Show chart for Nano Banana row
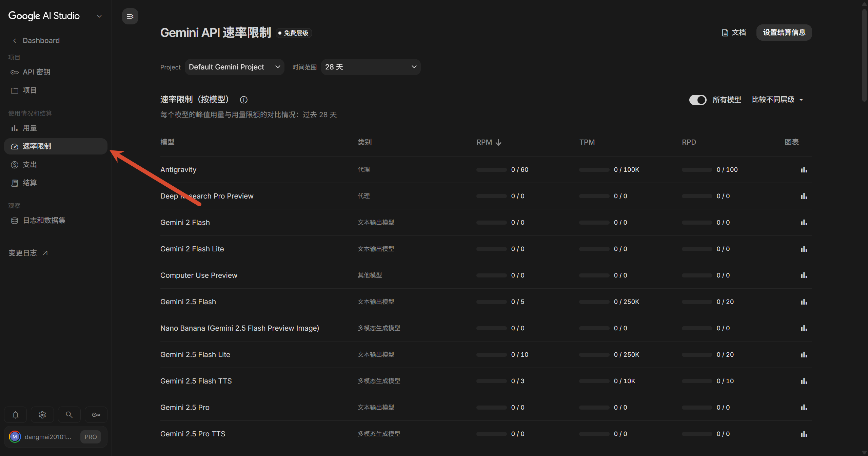 click(804, 328)
